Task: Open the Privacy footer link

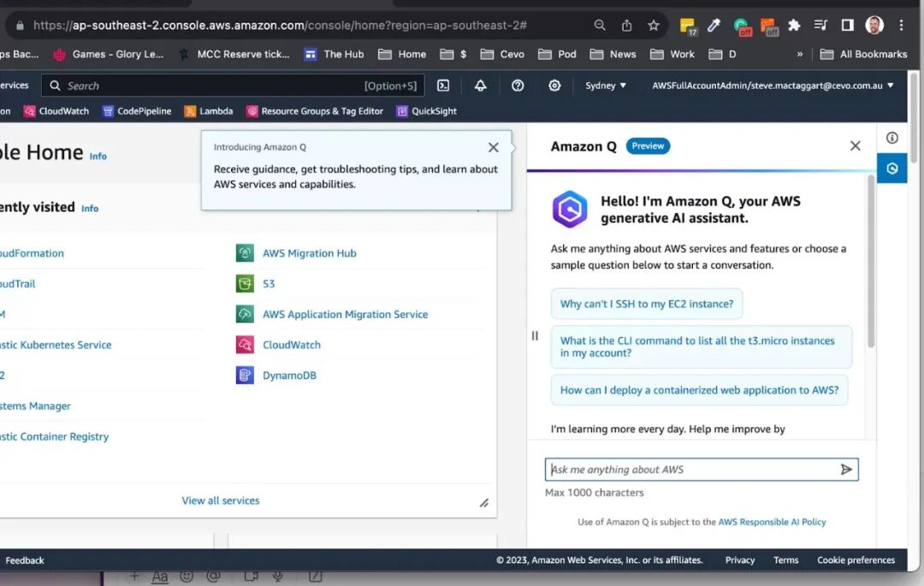Action: coord(740,560)
